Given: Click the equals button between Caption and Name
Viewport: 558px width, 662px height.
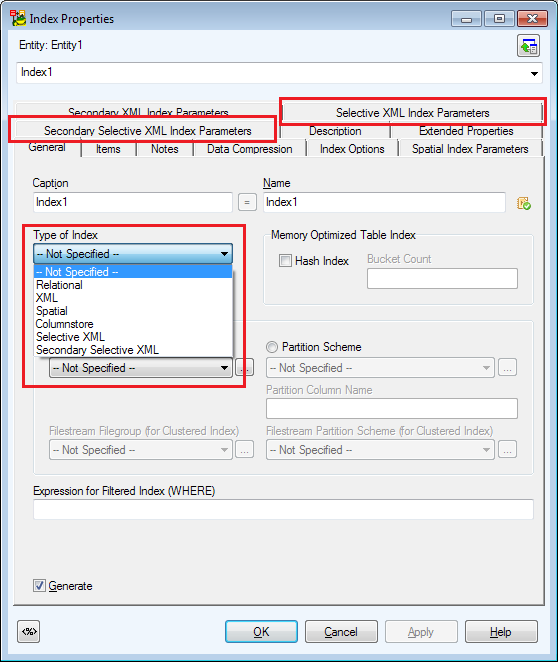Looking at the screenshot, I should 247,202.
